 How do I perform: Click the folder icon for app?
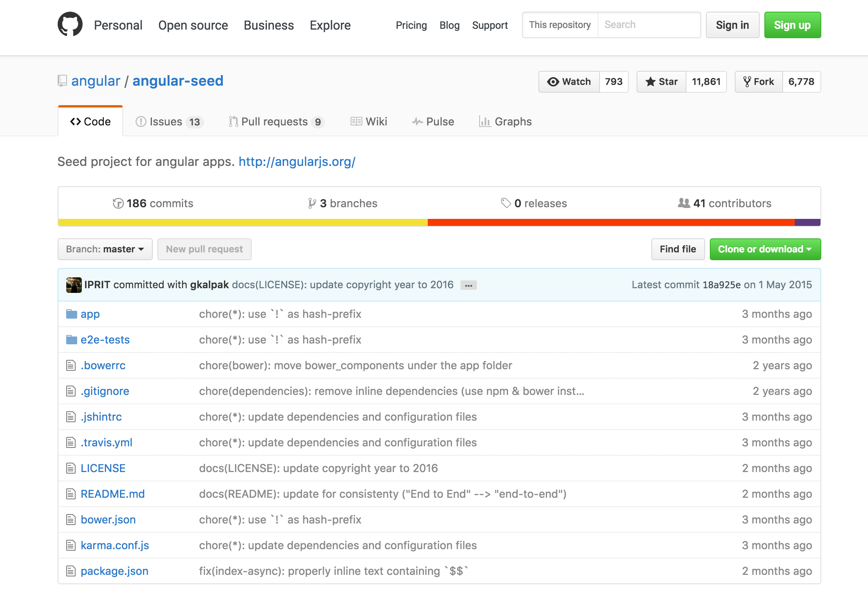coord(72,314)
